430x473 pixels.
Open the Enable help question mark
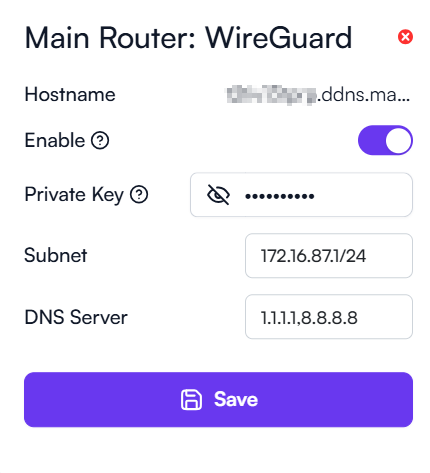100,140
